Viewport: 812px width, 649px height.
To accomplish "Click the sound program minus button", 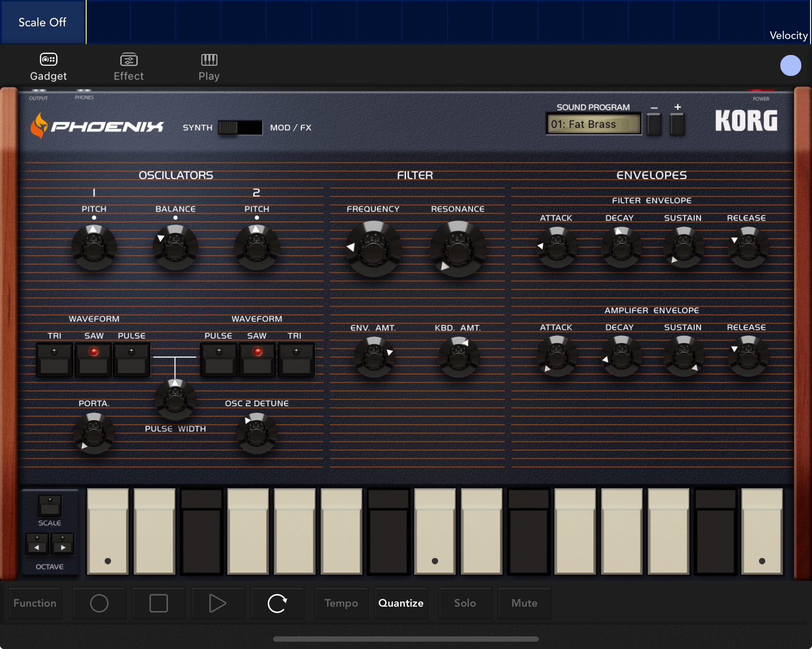I will point(654,124).
